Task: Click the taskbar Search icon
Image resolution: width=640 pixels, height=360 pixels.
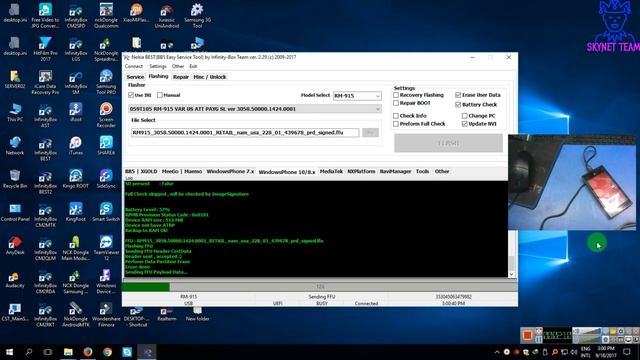Action: (29, 352)
